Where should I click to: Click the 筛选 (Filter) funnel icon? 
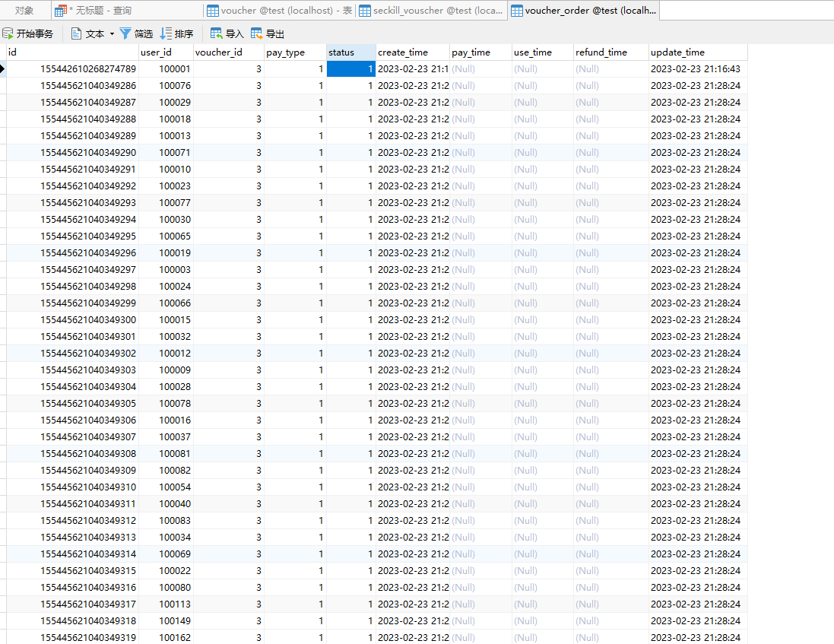click(x=125, y=33)
